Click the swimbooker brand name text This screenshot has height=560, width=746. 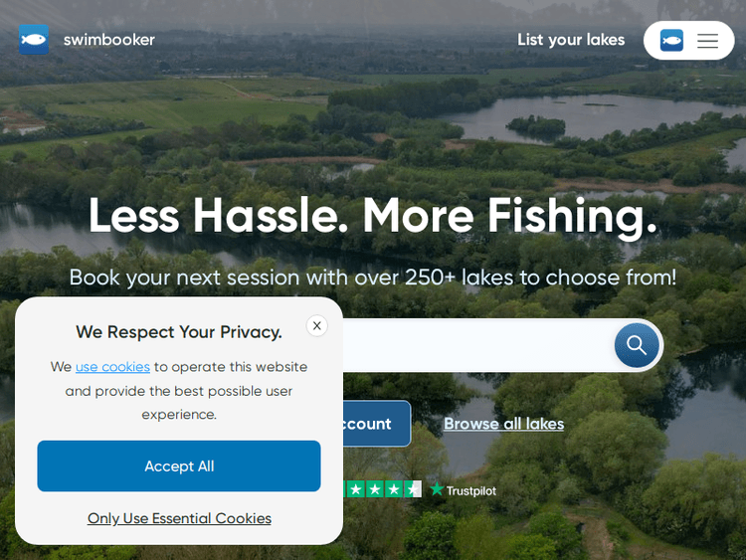[x=109, y=40]
